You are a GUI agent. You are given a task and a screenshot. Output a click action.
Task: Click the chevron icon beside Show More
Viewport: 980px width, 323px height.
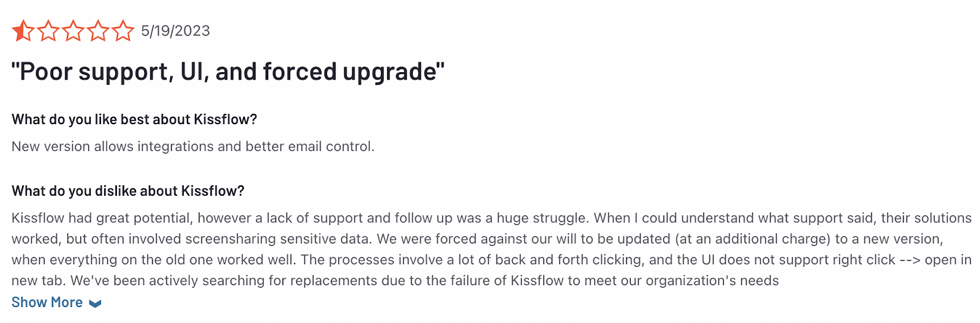(95, 303)
